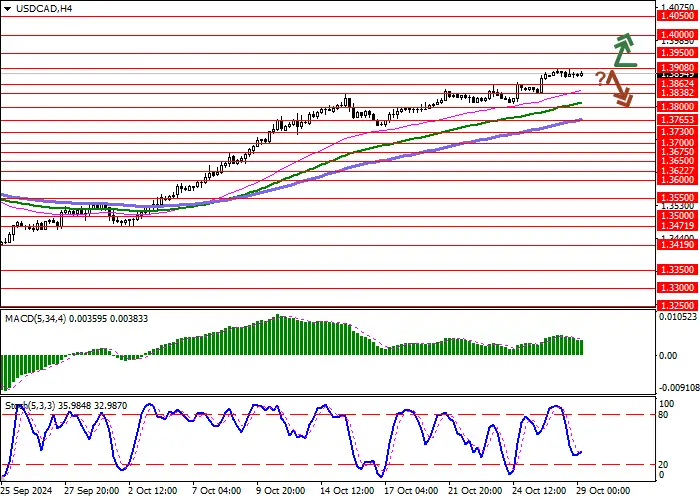
Task: Select the 17 Oct 04:00 time axis label
Action: [412, 491]
